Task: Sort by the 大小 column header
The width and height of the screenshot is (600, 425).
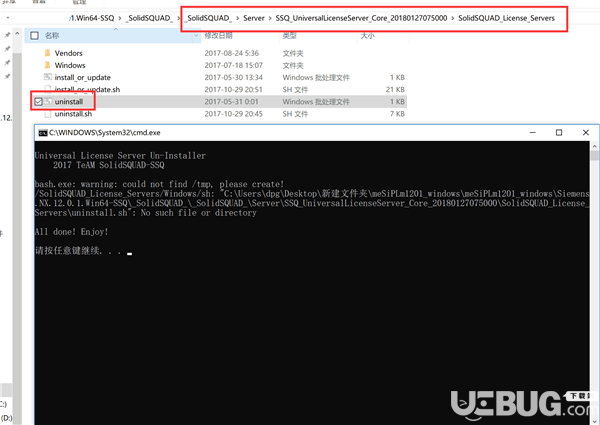Action: coord(367,36)
